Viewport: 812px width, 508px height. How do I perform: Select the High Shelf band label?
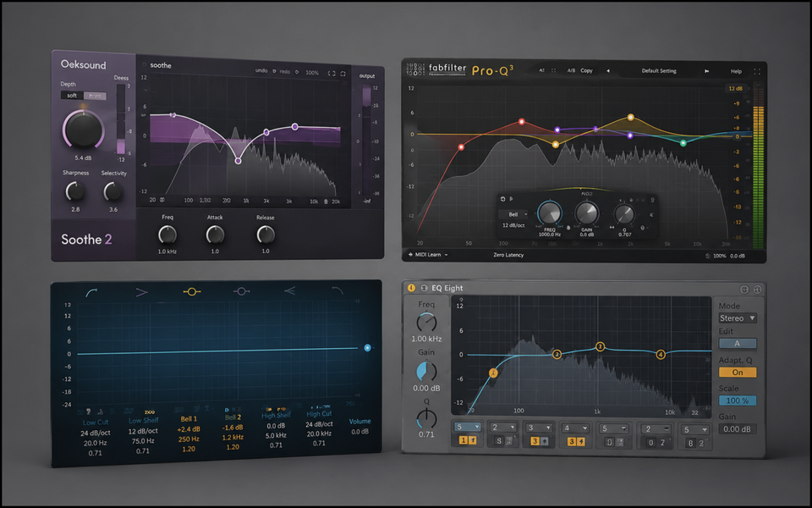click(x=276, y=415)
